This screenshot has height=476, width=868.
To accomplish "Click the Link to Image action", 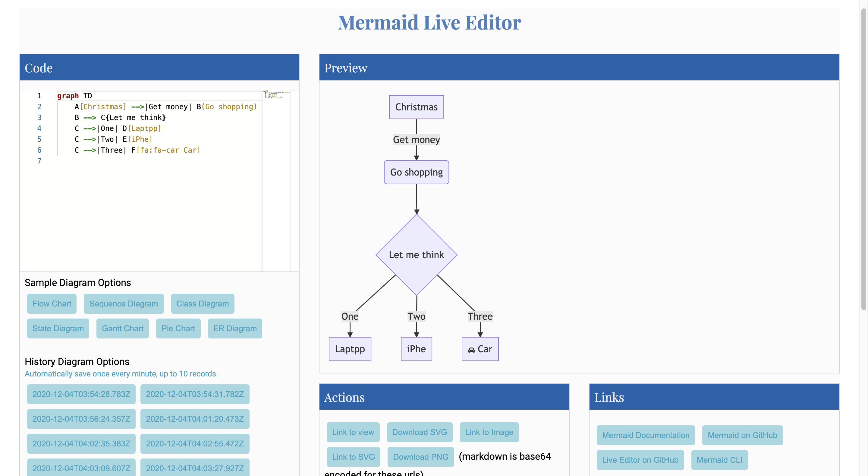I will [x=489, y=432].
